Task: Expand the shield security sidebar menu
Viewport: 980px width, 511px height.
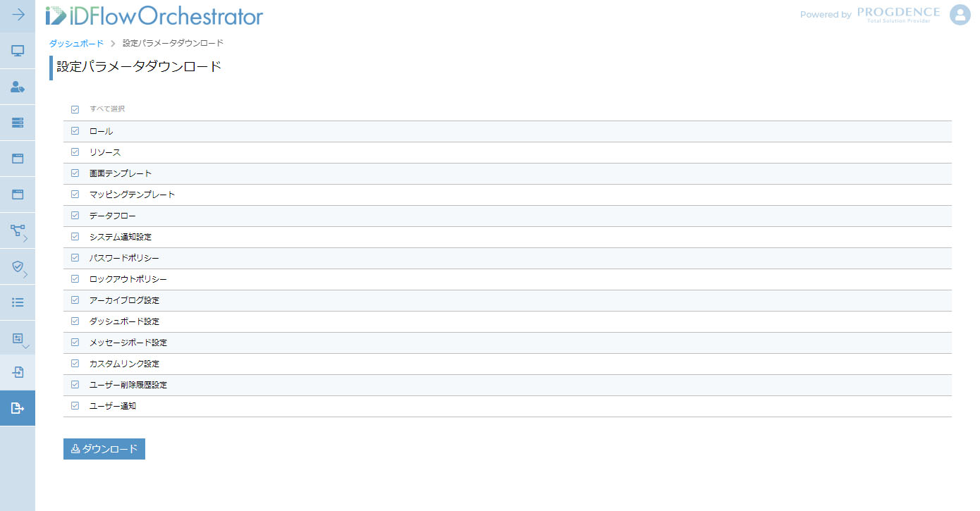Action: tap(18, 266)
